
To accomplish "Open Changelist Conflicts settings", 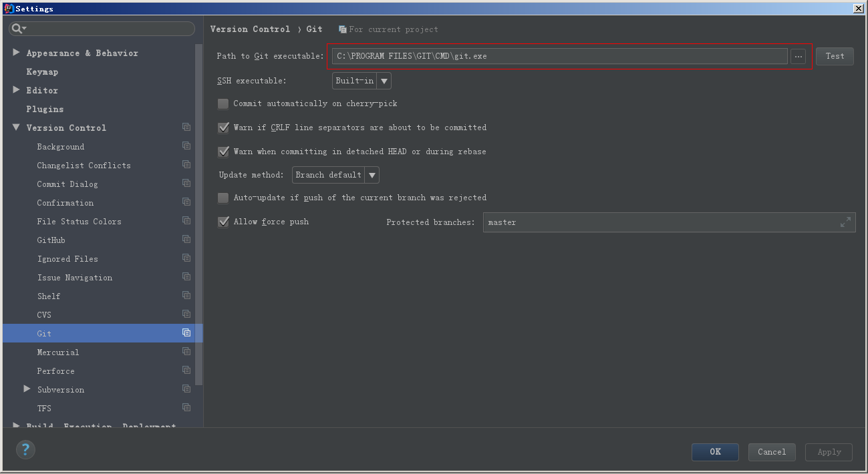I will [x=84, y=165].
